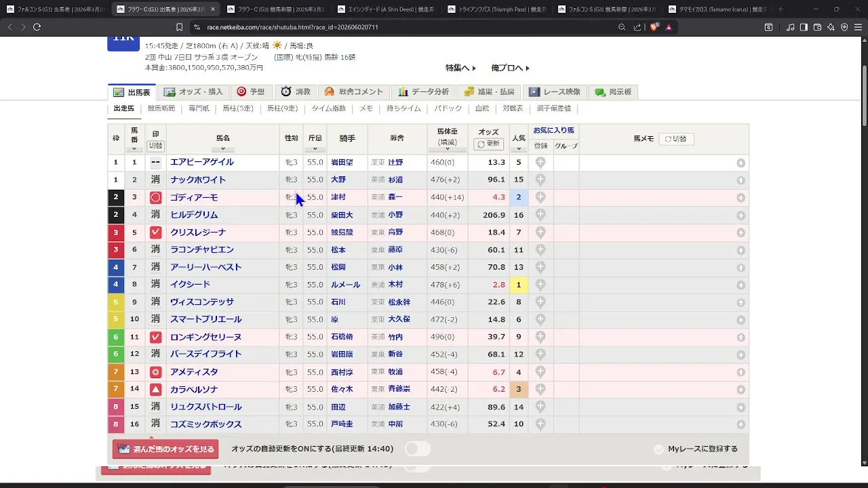Open the browser hamburger menu
Screen dimensions: 868x488
pos(858,27)
